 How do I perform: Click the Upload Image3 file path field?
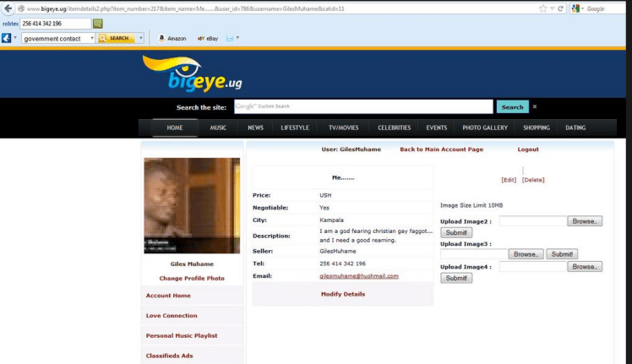[474, 254]
